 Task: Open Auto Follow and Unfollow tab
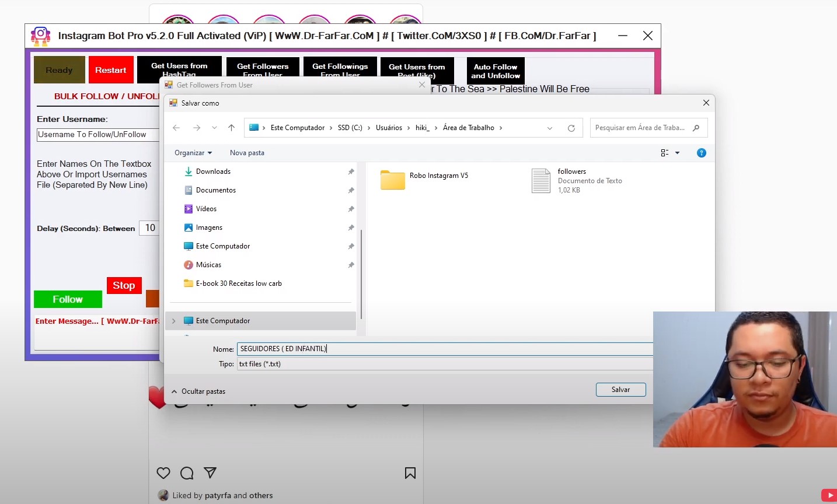496,71
